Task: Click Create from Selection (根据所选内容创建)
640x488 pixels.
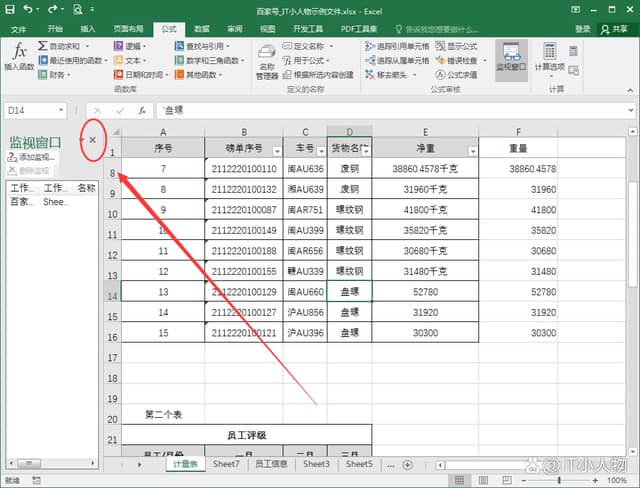Action: [318, 75]
